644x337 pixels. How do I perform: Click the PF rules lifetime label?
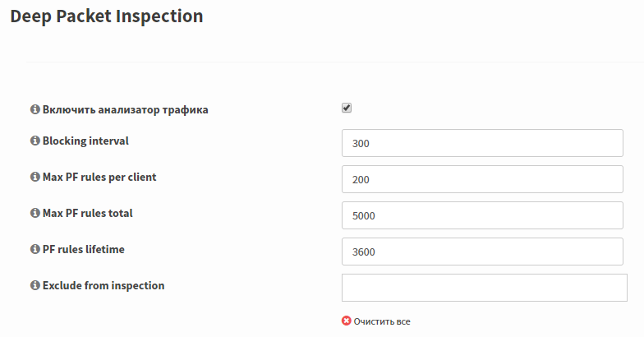pyautogui.click(x=84, y=250)
